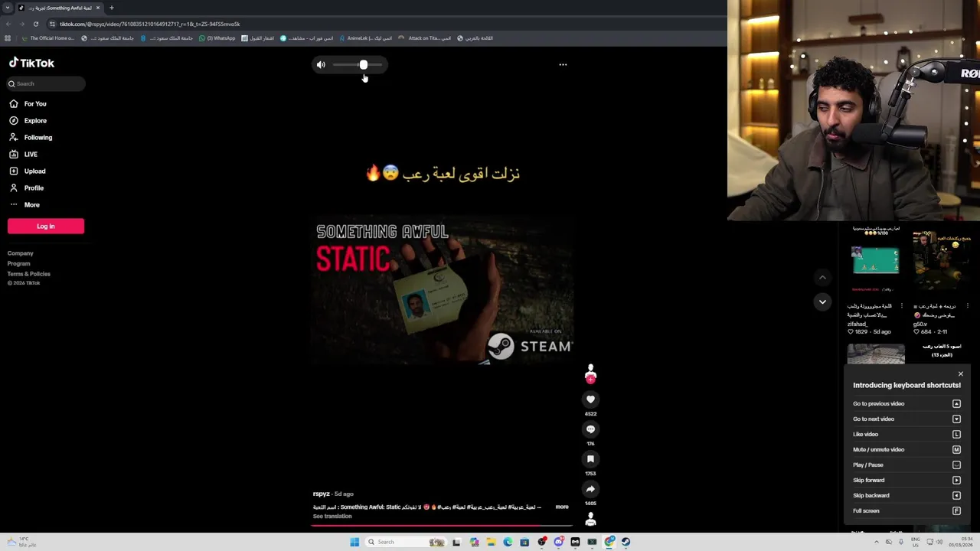Click the Skip backward key icon

click(956, 495)
